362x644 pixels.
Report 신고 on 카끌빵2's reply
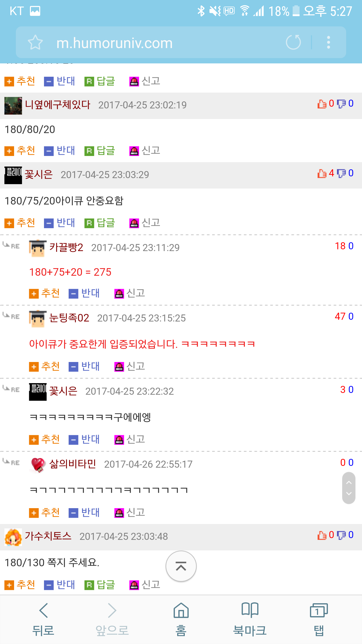click(130, 293)
